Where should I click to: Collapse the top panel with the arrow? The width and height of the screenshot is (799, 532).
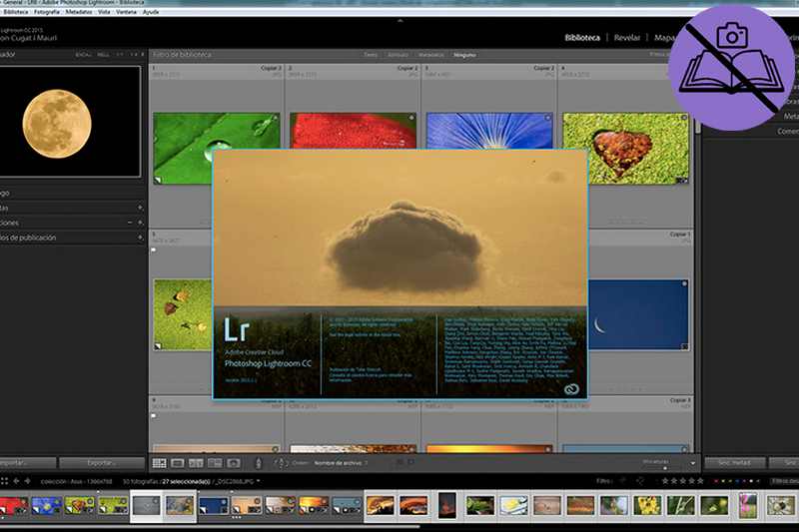(x=399, y=21)
